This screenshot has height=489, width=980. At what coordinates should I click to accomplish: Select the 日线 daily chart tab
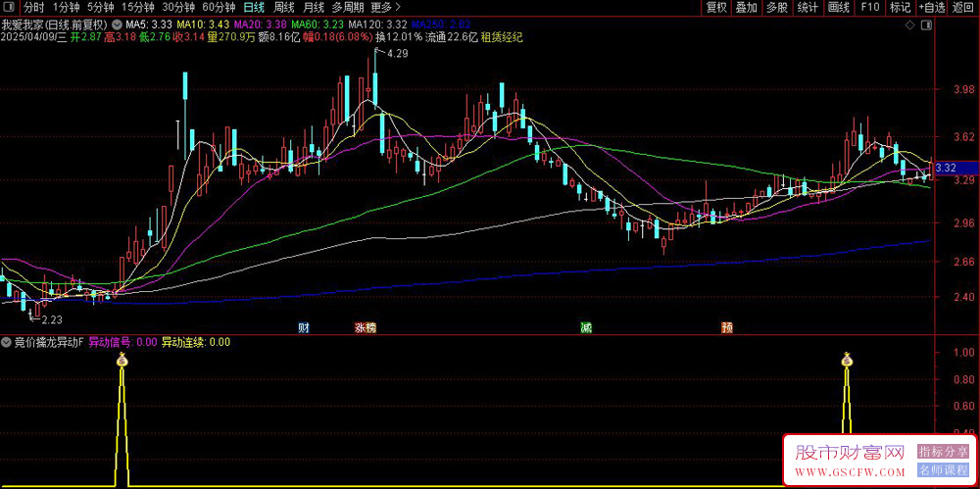tap(254, 8)
